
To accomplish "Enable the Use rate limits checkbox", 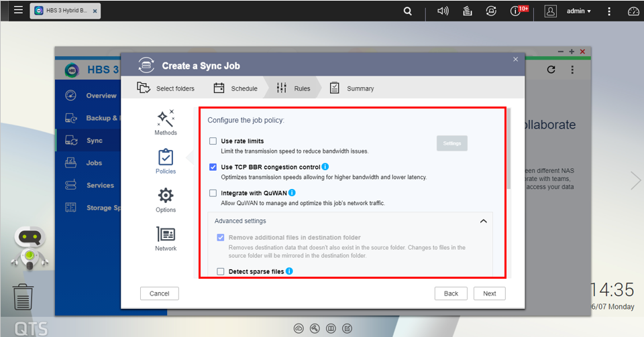I will [213, 141].
